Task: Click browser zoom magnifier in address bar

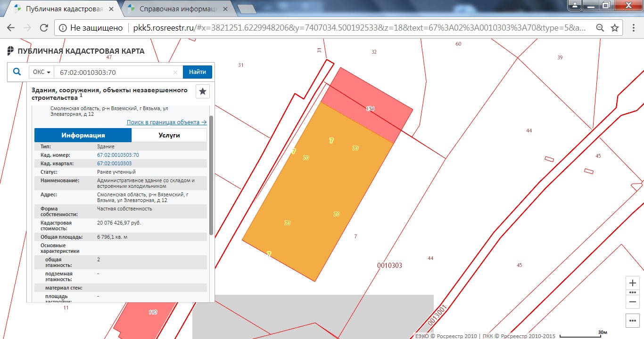Action: 600,28
